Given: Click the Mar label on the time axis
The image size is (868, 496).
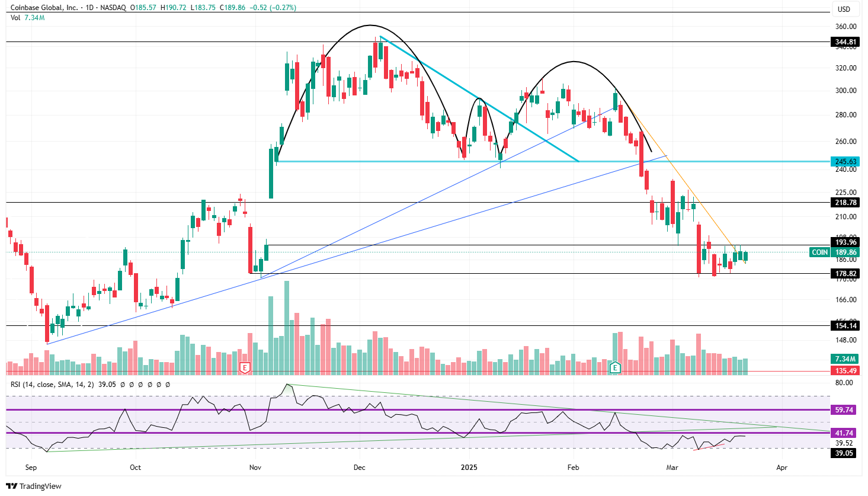Looking at the screenshot, I should pos(672,468).
